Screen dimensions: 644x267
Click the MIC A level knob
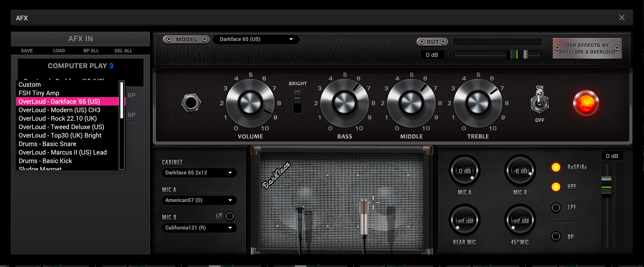pos(465,170)
